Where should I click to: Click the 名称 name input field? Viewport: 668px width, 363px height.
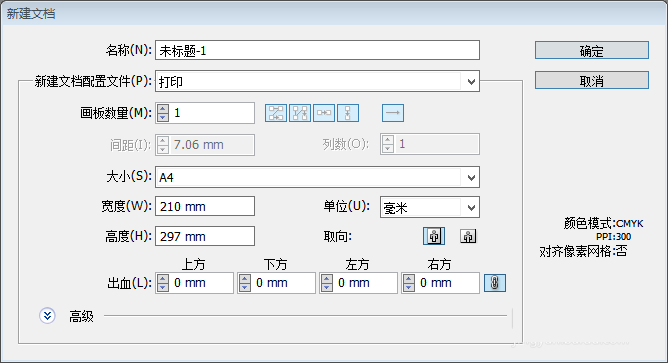point(317,50)
